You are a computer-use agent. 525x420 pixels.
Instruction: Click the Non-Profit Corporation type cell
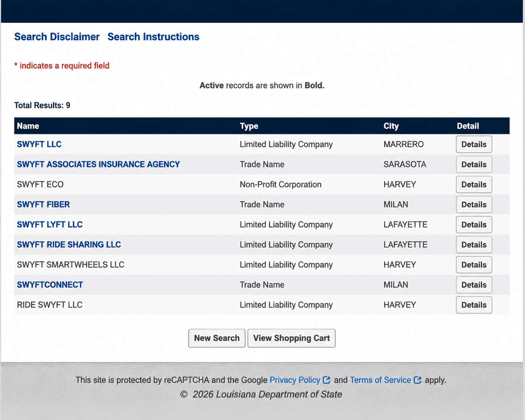(280, 185)
